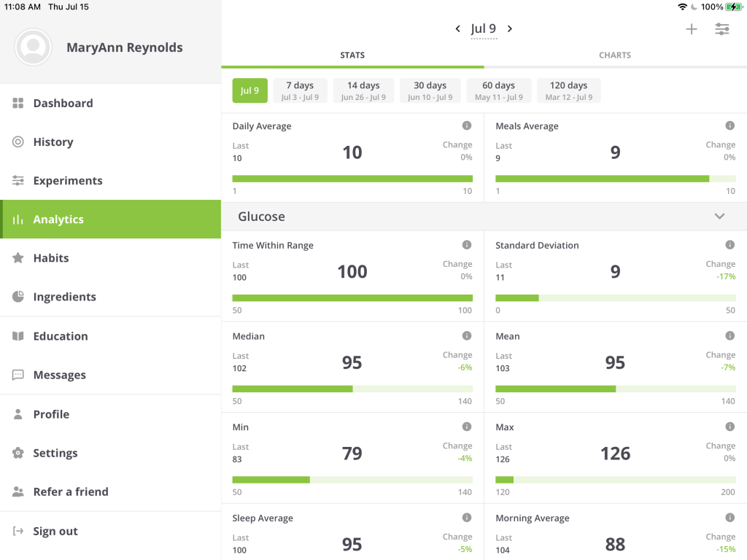Viewport: 747px width, 560px height.
Task: Click the Median progress bar
Action: [352, 389]
